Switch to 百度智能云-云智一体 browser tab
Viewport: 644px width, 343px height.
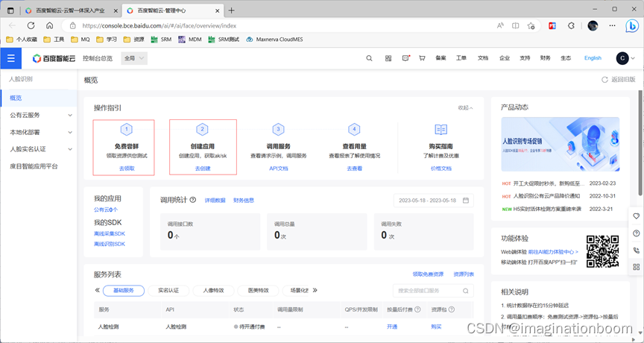point(70,10)
